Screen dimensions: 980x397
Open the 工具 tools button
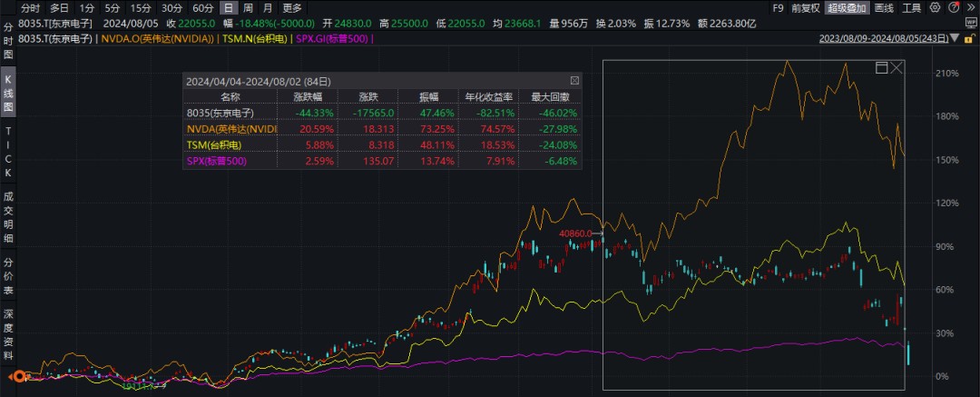pyautogui.click(x=912, y=7)
